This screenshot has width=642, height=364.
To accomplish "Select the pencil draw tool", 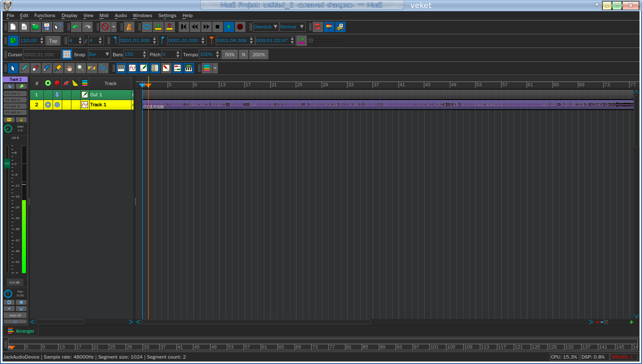I will (x=24, y=68).
